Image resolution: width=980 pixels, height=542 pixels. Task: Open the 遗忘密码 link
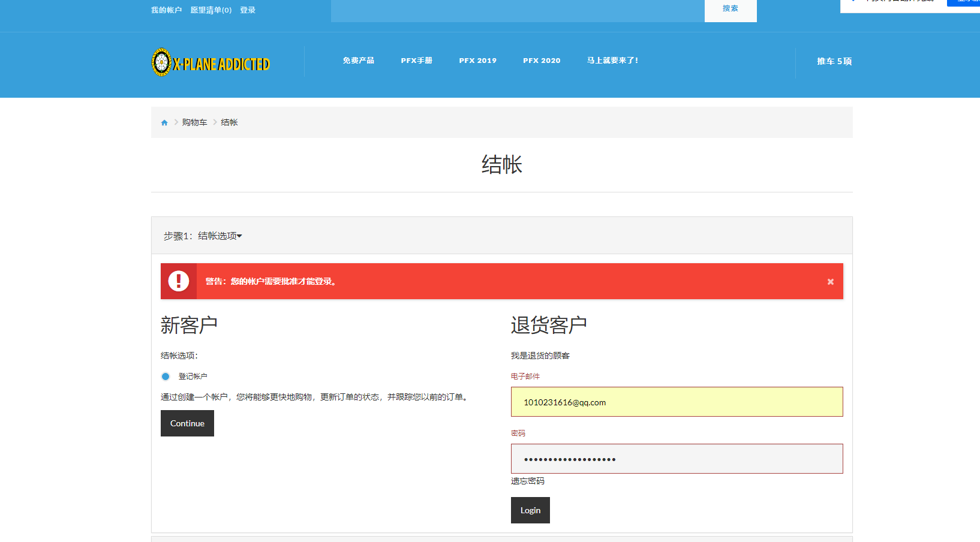[528, 481]
